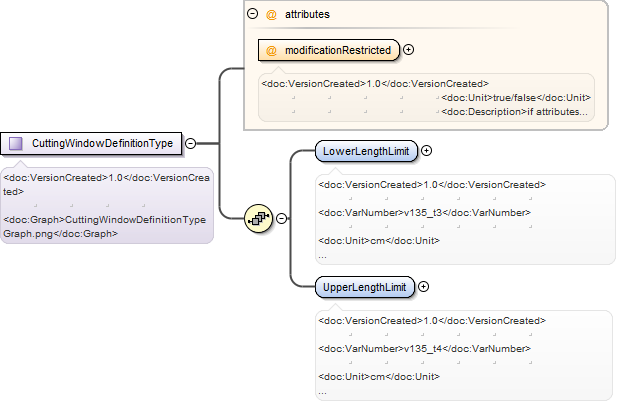
Task: Collapse the attributes group
Action: pos(252,14)
